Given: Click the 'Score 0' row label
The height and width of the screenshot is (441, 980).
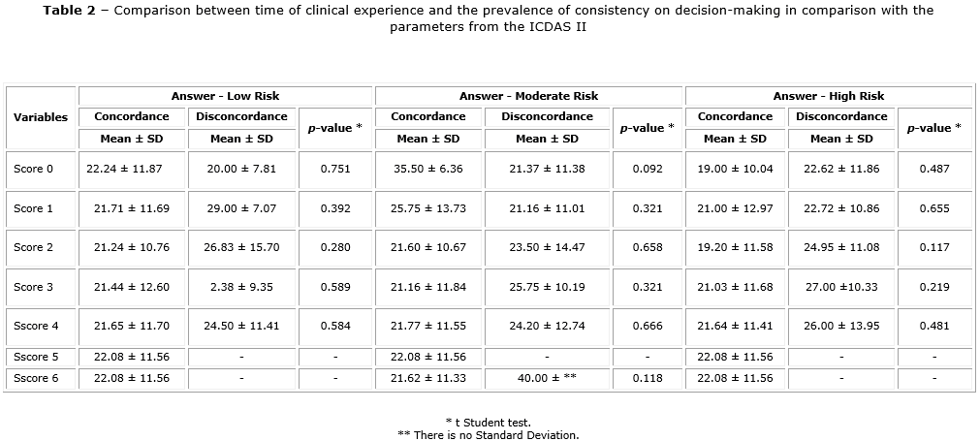Looking at the screenshot, I should (x=34, y=169).
